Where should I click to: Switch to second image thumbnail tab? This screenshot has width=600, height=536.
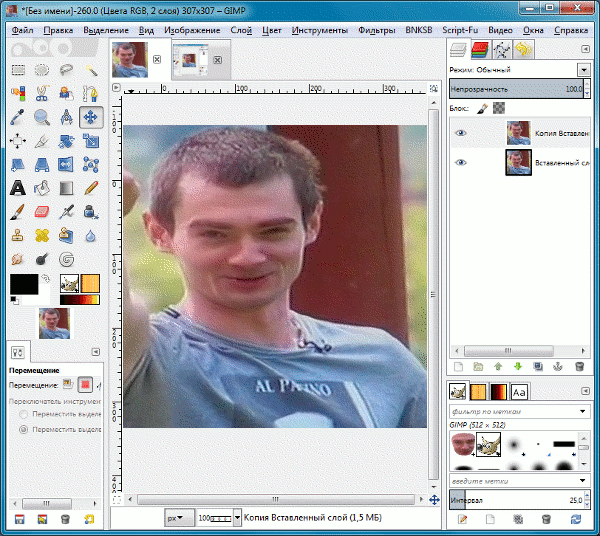[190, 60]
